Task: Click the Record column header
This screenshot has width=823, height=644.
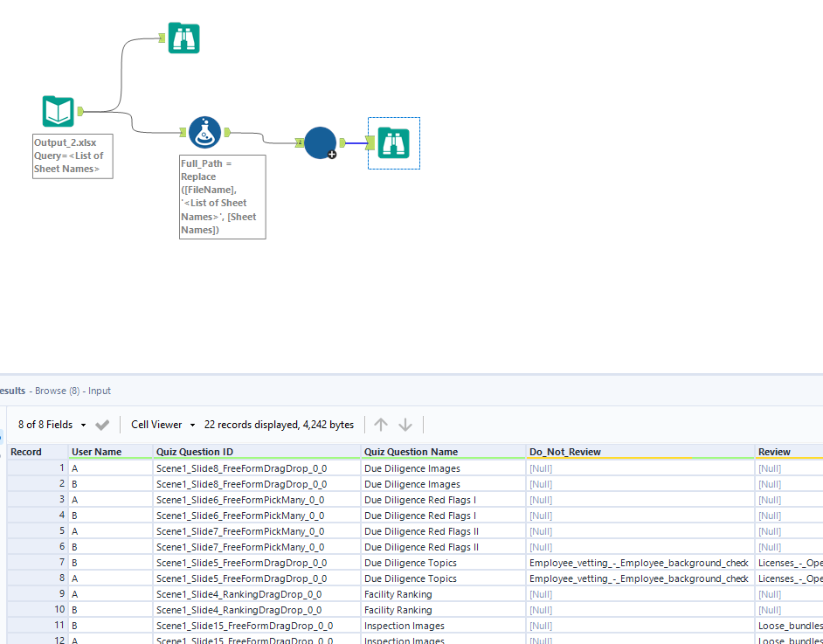Action: (38, 452)
